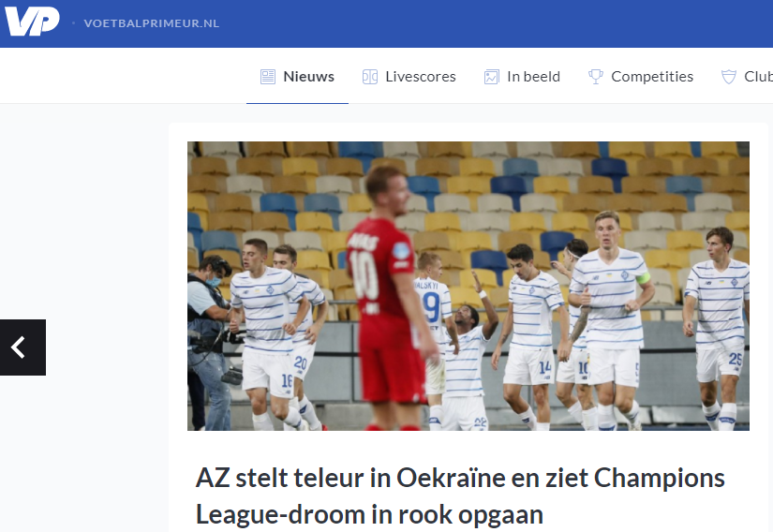
Task: Click the football pitch icon for Livescores
Action: click(x=370, y=77)
